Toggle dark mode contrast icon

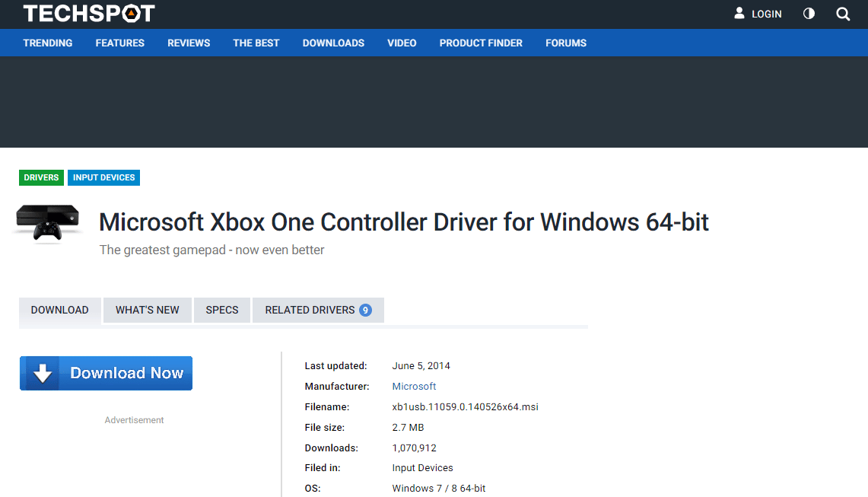pos(809,14)
